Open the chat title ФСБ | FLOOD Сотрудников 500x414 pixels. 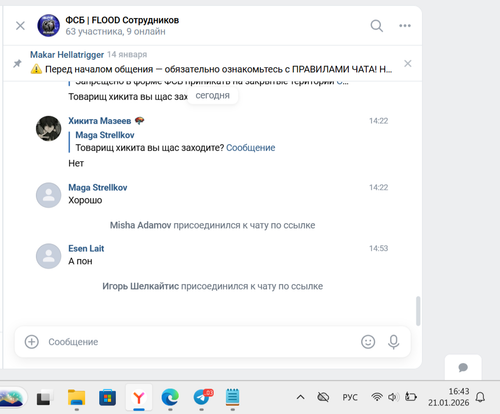tap(122, 20)
